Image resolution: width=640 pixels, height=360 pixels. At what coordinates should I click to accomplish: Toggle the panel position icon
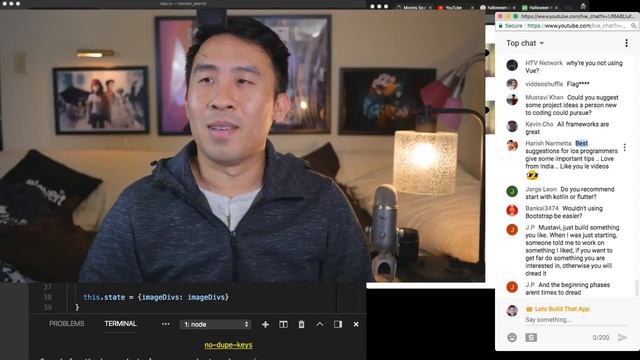[338, 324]
